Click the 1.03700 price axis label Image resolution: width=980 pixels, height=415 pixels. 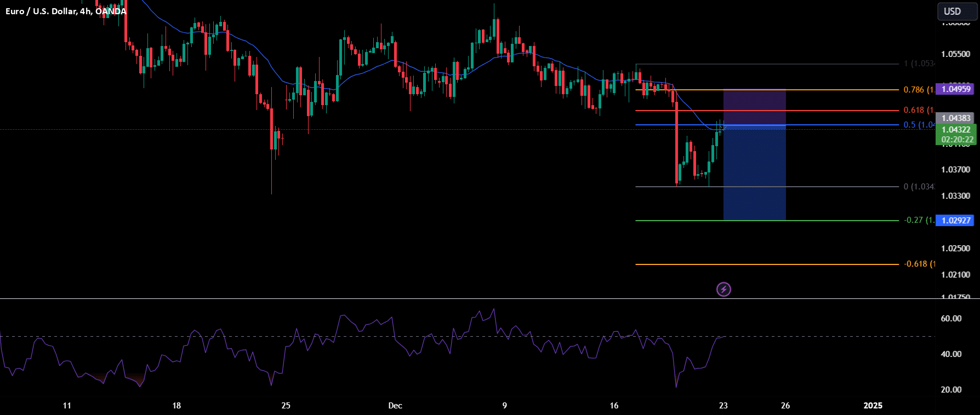955,170
